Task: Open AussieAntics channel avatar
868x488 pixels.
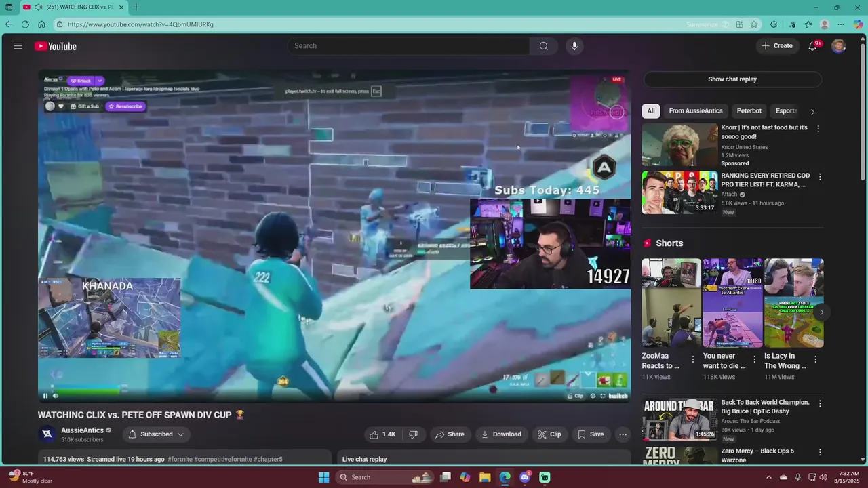Action: point(47,434)
